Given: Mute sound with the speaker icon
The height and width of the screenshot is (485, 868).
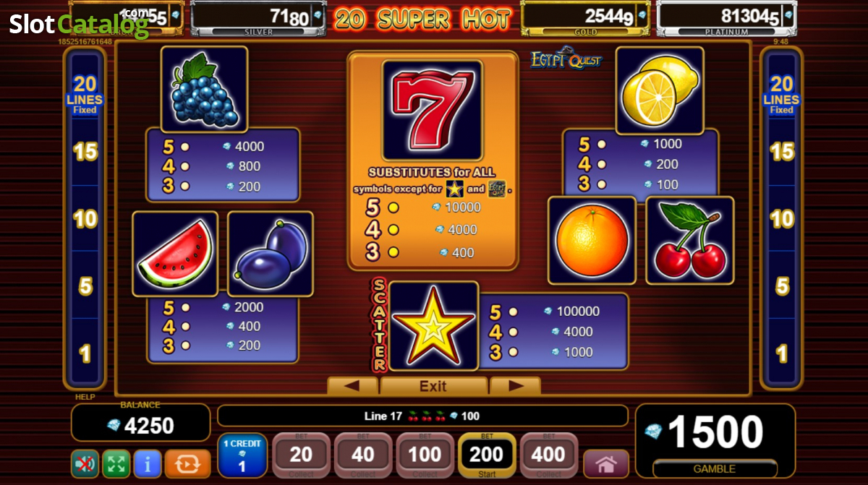Looking at the screenshot, I should pos(85,463).
